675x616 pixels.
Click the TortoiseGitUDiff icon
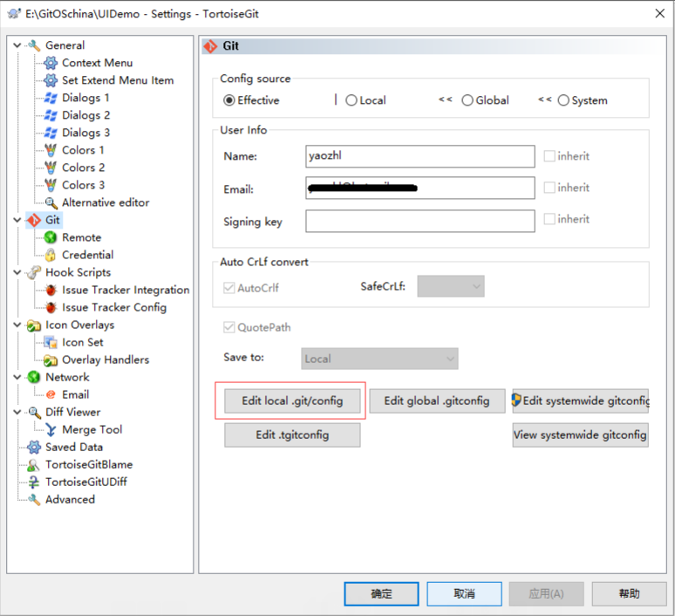click(x=34, y=482)
